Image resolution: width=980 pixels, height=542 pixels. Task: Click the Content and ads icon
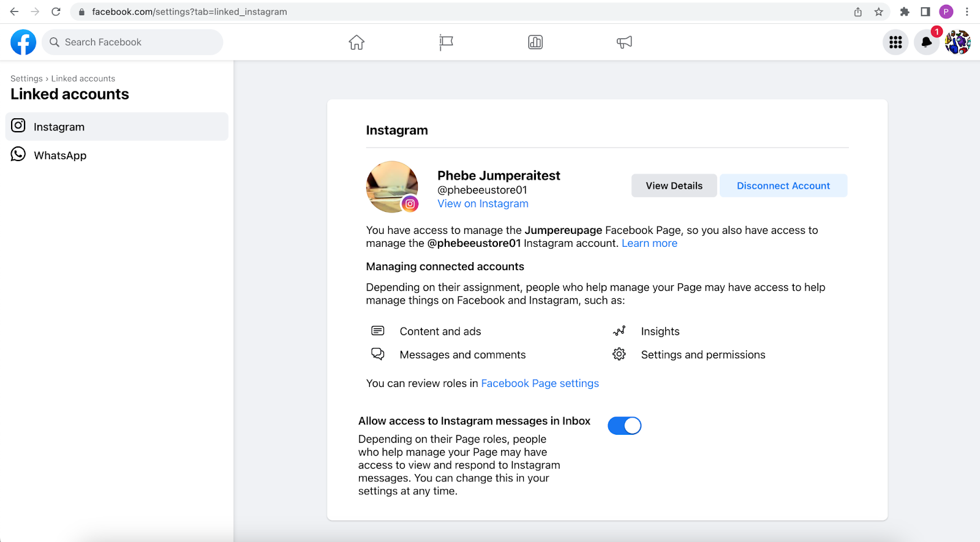click(x=378, y=331)
